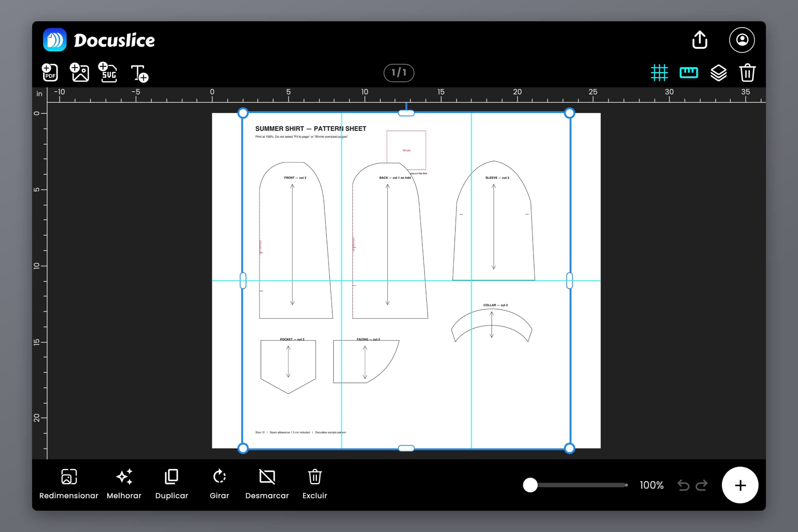Open the user account profile icon
This screenshot has height=532, width=798.
click(742, 40)
